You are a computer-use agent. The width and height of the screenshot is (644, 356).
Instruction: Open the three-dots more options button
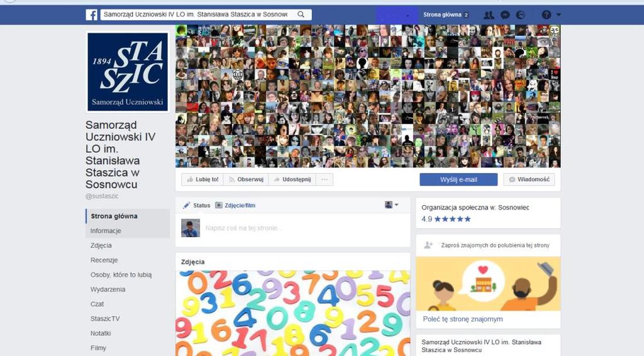click(x=325, y=179)
